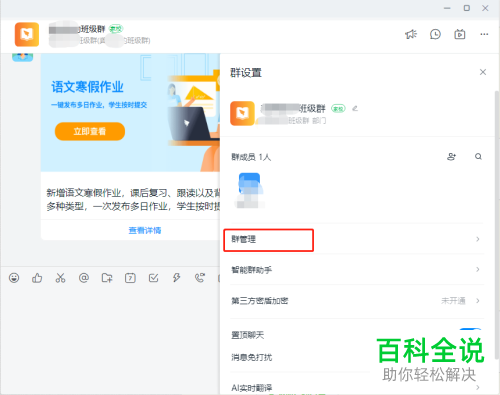Click the 家校 tag in chat header

(x=116, y=29)
